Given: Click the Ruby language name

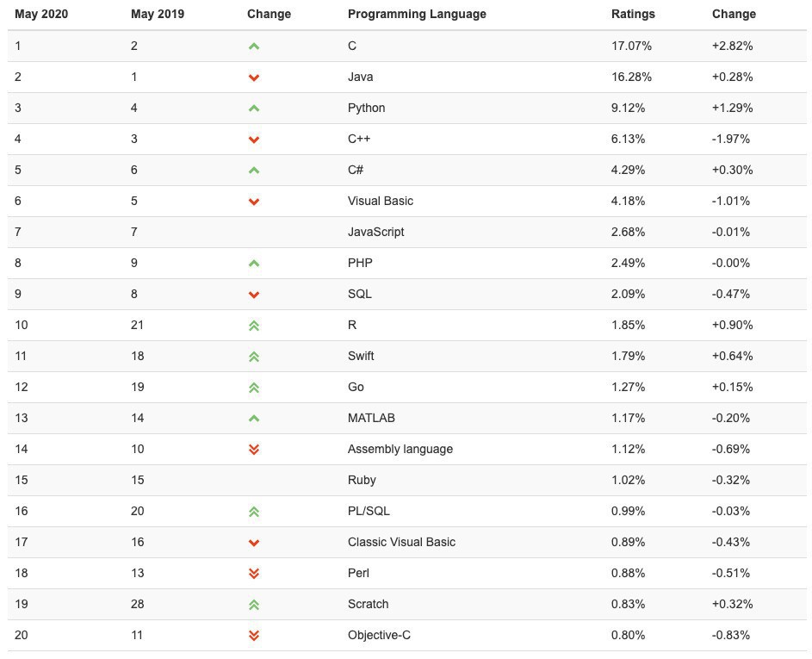Looking at the screenshot, I should pyautogui.click(x=362, y=480).
